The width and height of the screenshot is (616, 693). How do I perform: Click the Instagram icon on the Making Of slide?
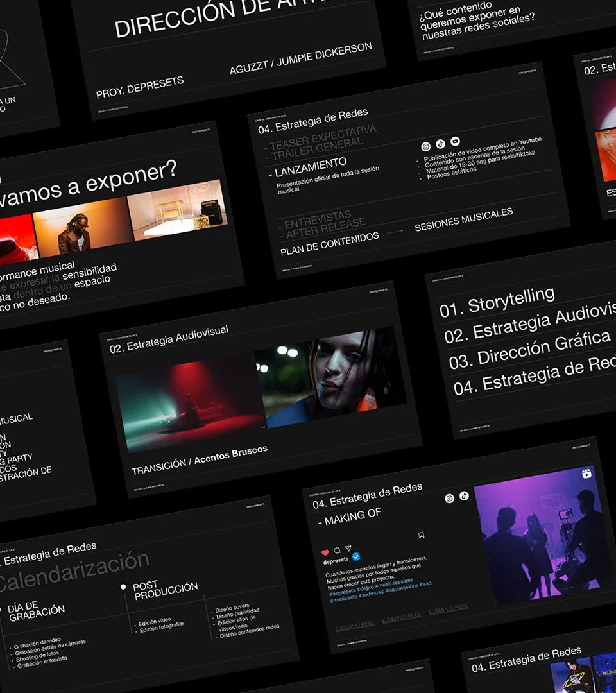click(x=449, y=499)
